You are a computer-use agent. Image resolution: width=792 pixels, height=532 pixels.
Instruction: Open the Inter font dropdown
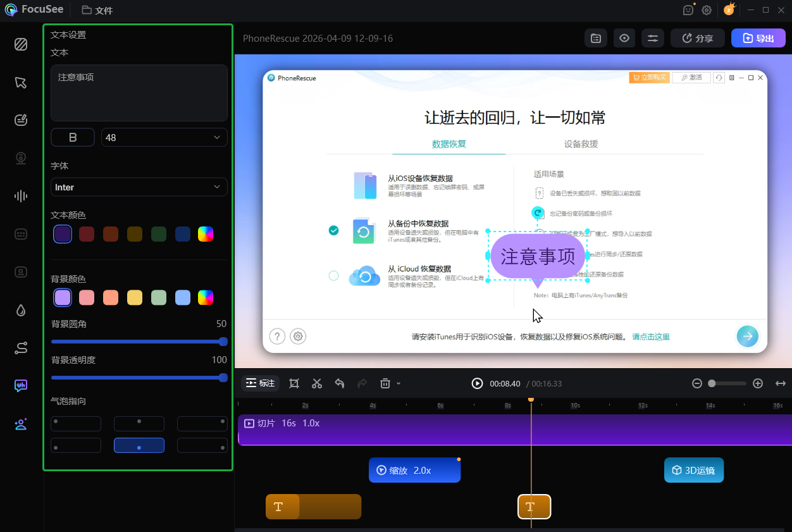pos(139,187)
